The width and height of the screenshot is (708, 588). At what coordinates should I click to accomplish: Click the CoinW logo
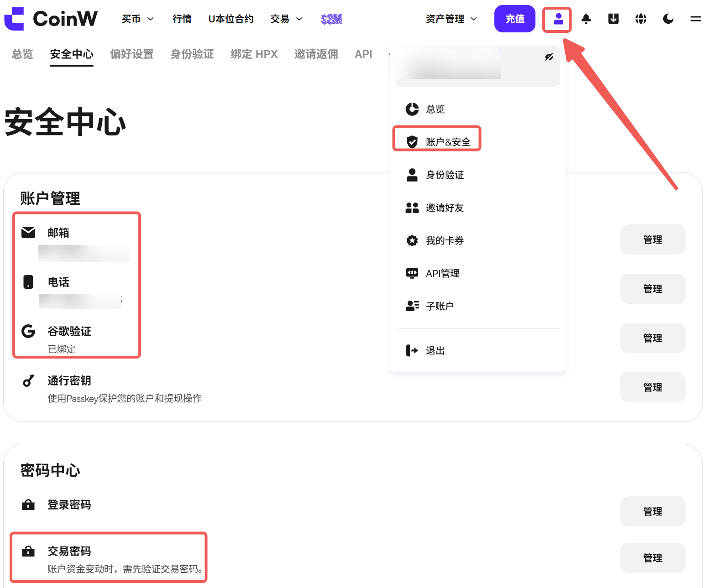click(51, 19)
